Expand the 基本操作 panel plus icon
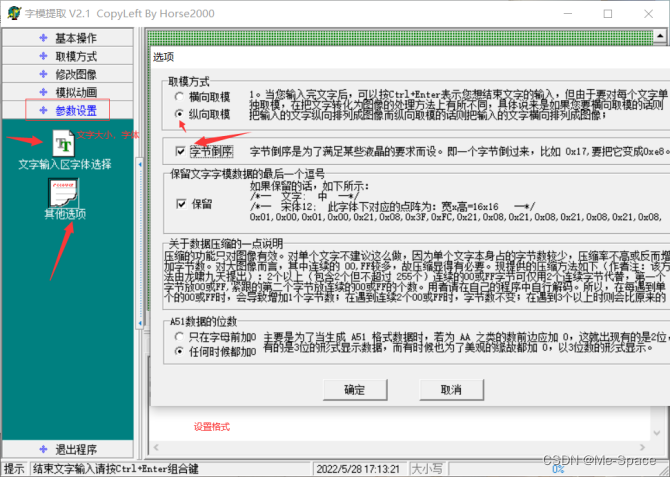This screenshot has height=477, width=671. coord(43,38)
